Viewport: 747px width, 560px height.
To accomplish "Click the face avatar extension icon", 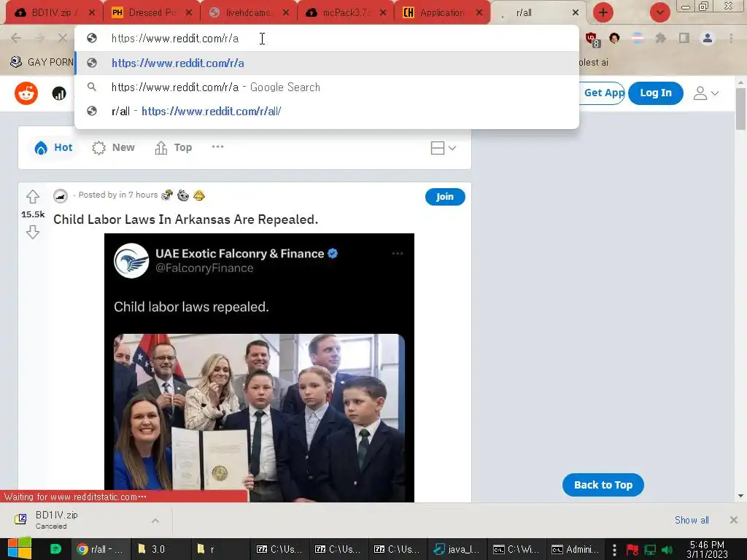I will click(x=614, y=38).
